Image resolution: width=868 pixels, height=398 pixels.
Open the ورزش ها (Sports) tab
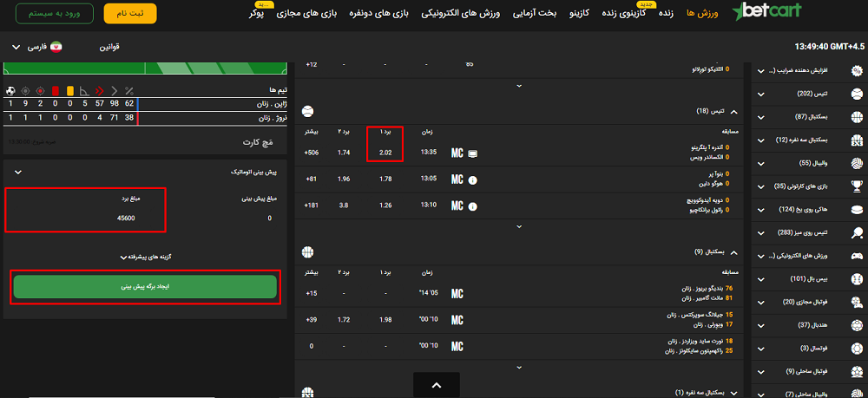[702, 13]
